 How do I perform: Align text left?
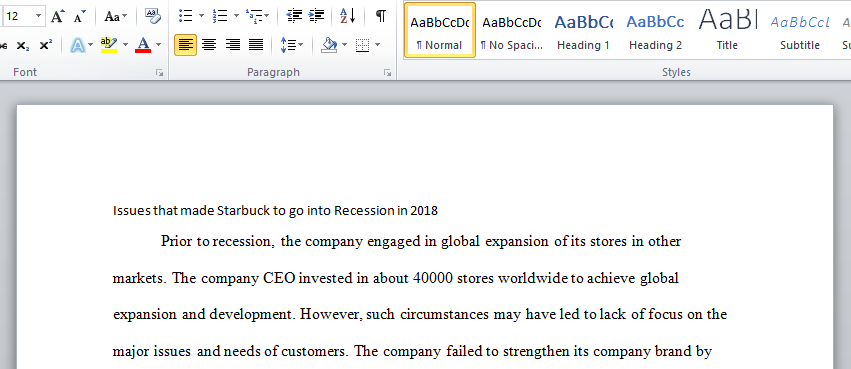point(186,45)
